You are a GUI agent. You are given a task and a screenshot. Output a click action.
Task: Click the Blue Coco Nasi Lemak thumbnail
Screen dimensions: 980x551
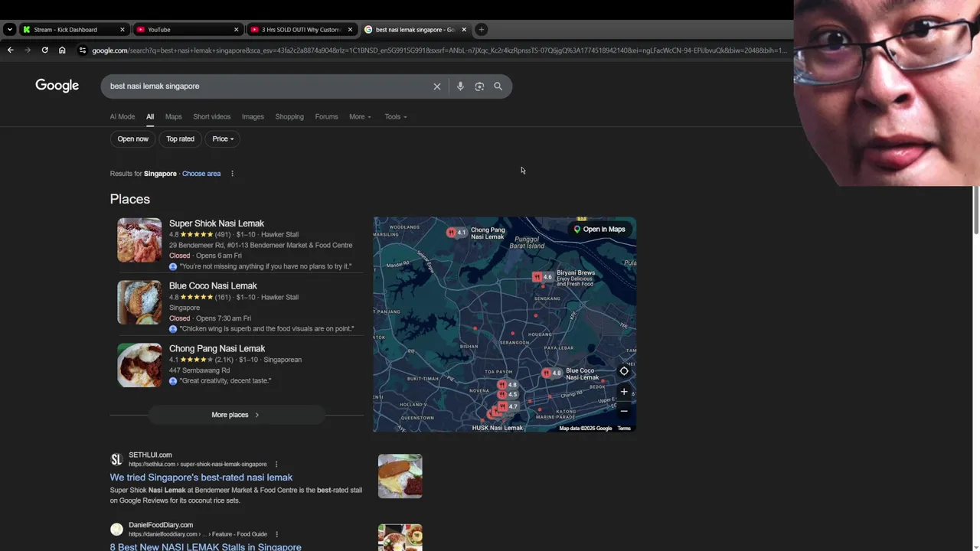point(139,303)
